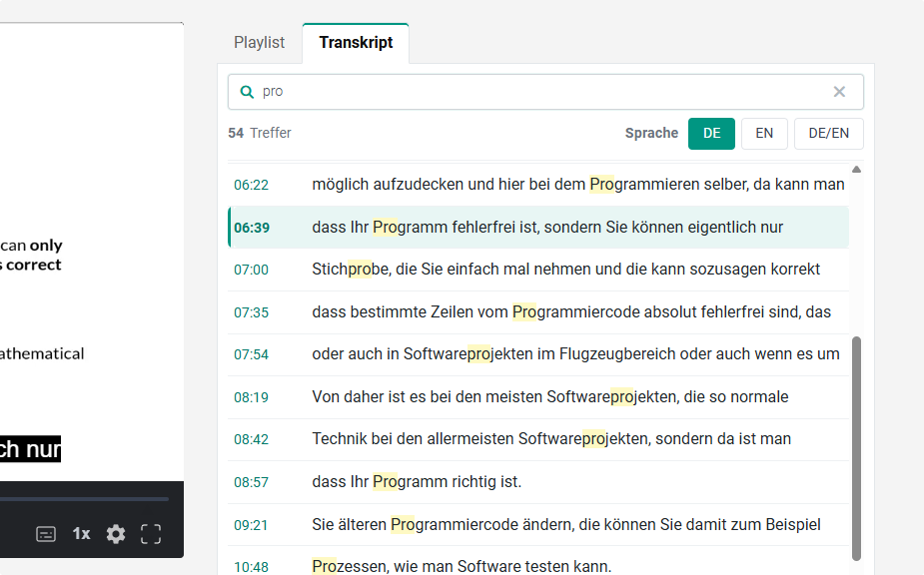Screen dimensions: 924x575
Task: Switch transcript language to EN
Action: (x=764, y=134)
